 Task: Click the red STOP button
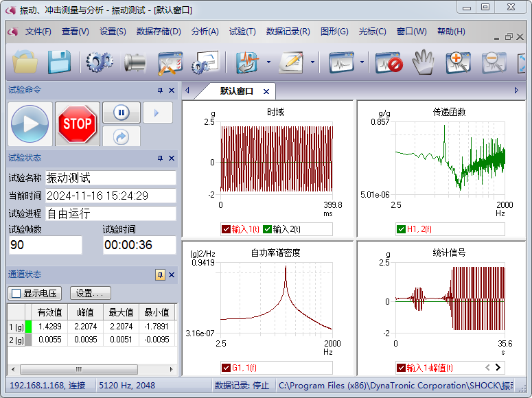tap(78, 124)
